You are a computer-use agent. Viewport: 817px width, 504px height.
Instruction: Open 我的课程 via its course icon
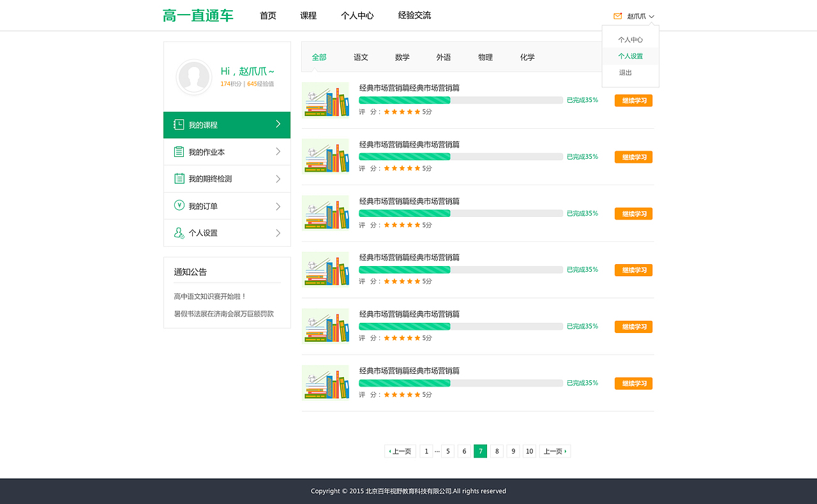coord(178,125)
